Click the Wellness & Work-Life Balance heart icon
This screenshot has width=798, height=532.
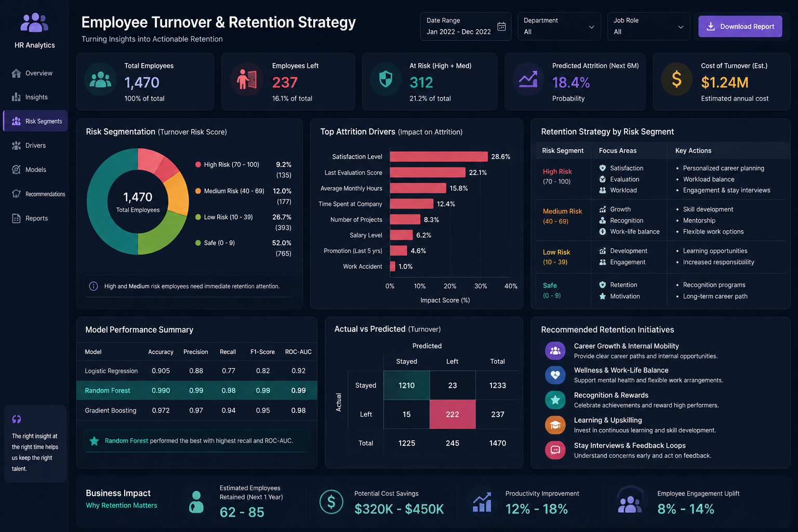[x=555, y=375]
